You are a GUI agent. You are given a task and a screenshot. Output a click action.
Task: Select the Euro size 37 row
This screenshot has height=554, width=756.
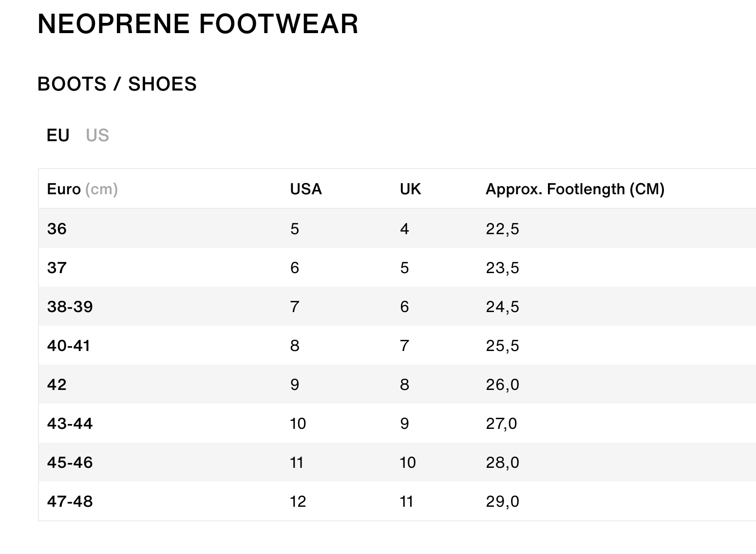coord(57,268)
